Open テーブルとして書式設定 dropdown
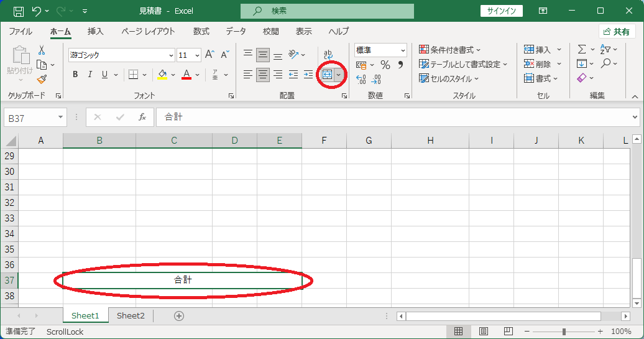Screen dimensions: 644x339 (463, 64)
